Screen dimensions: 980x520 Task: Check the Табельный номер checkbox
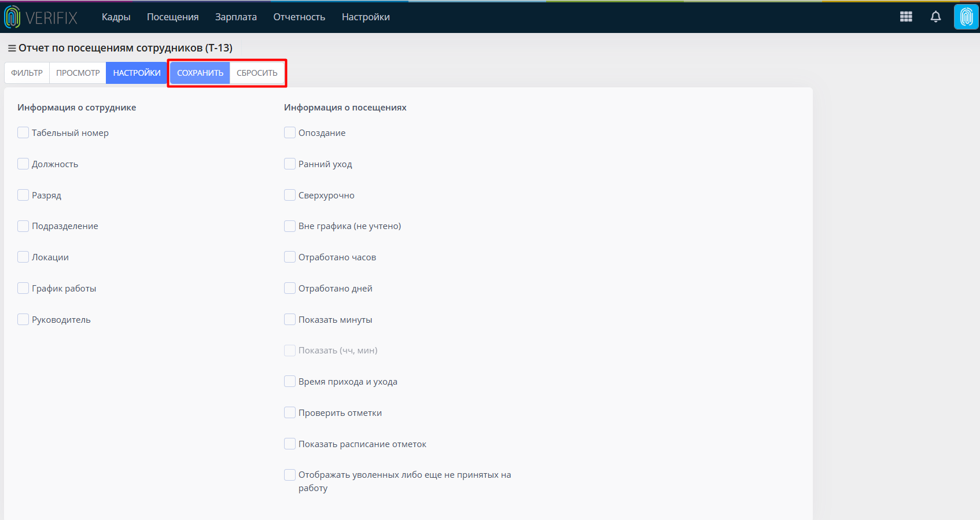[x=23, y=132]
